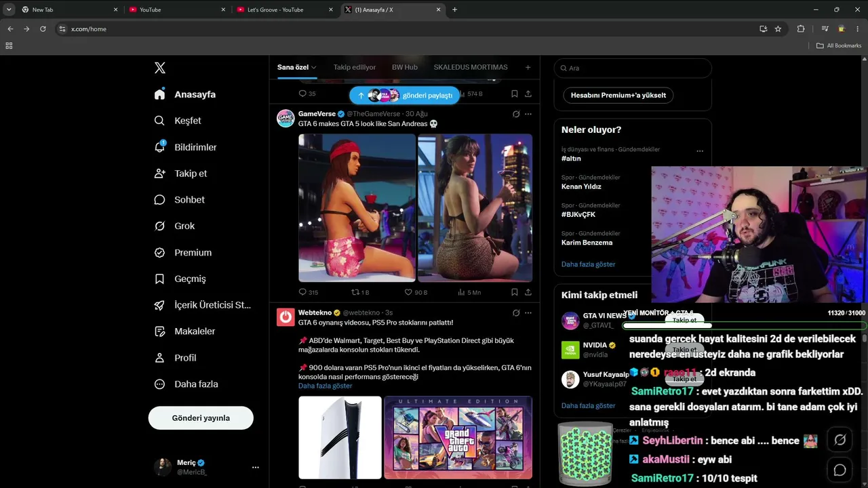Click Daha fazla göster under Neler oluyor

(x=589, y=264)
